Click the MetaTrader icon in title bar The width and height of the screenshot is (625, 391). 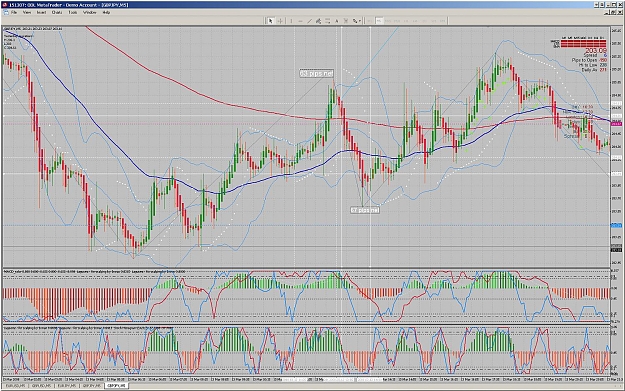[4, 5]
